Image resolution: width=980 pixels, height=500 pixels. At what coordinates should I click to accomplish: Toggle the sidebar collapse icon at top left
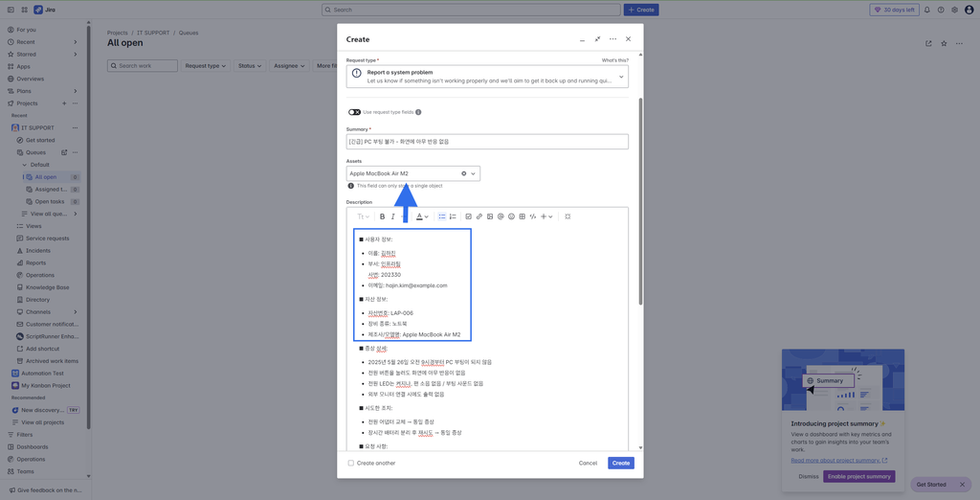[11, 10]
